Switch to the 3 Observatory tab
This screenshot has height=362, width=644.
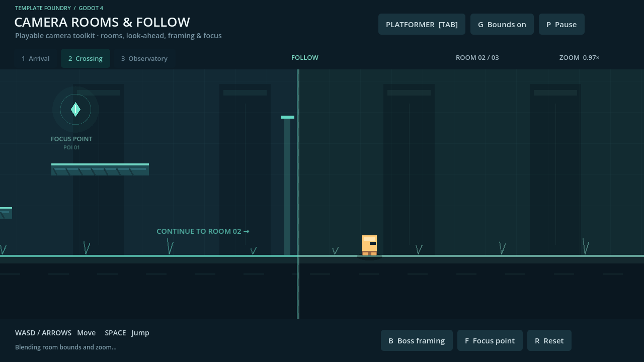click(144, 58)
